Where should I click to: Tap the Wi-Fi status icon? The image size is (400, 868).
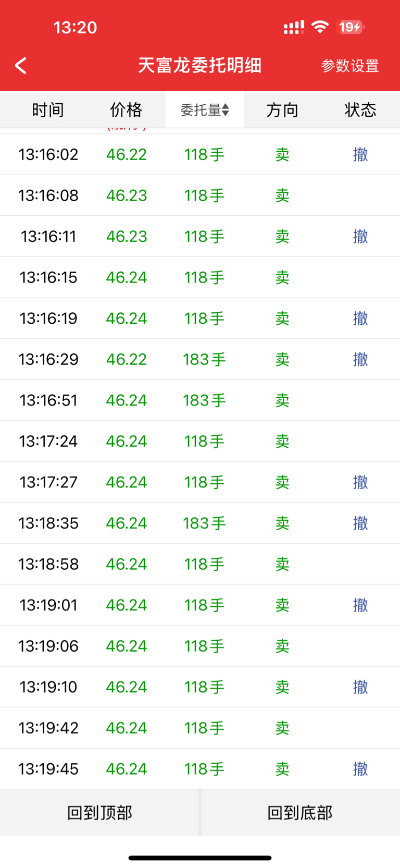pos(320,27)
